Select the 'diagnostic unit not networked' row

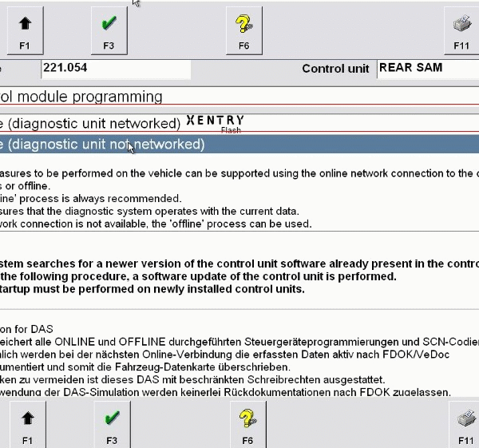239,145
